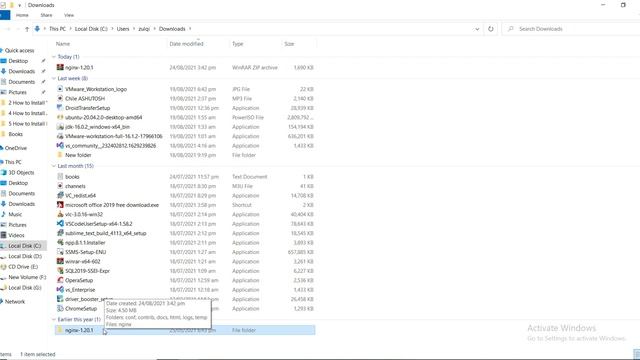This screenshot has width=640, height=360.
Task: Select the sublime_text_build_4113 setup icon
Action: pyautogui.click(x=60, y=233)
